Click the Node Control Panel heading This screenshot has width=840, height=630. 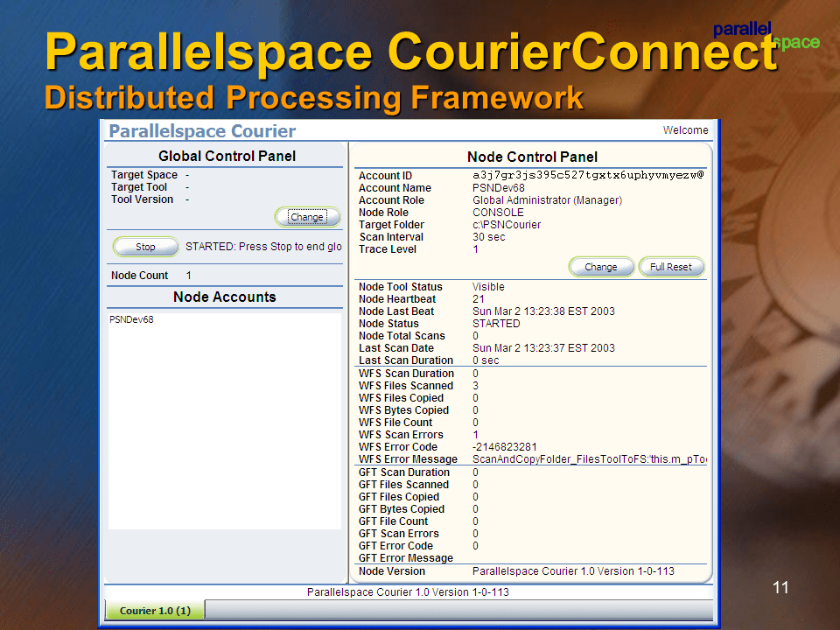532,157
